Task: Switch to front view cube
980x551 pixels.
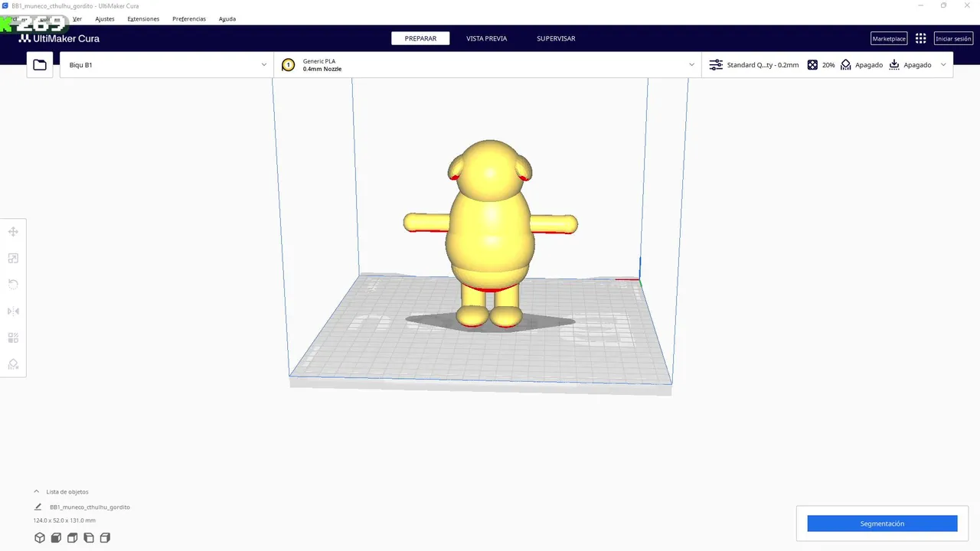Action: coord(56,538)
